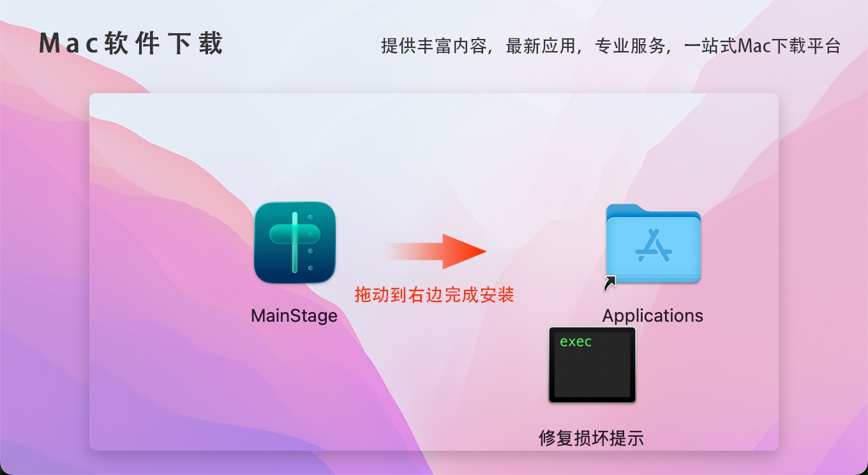
Task: Click the Applications name label
Action: (653, 316)
